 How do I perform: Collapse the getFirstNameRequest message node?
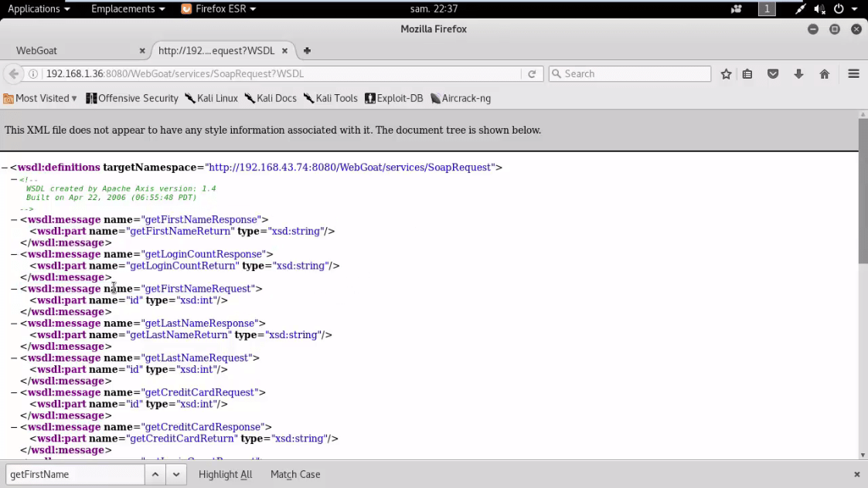pyautogui.click(x=15, y=289)
